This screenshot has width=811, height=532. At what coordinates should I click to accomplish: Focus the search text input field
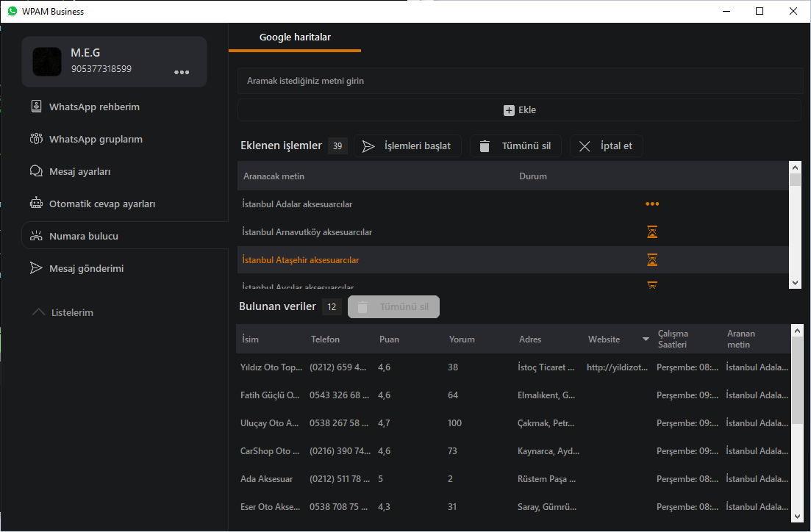click(x=519, y=81)
